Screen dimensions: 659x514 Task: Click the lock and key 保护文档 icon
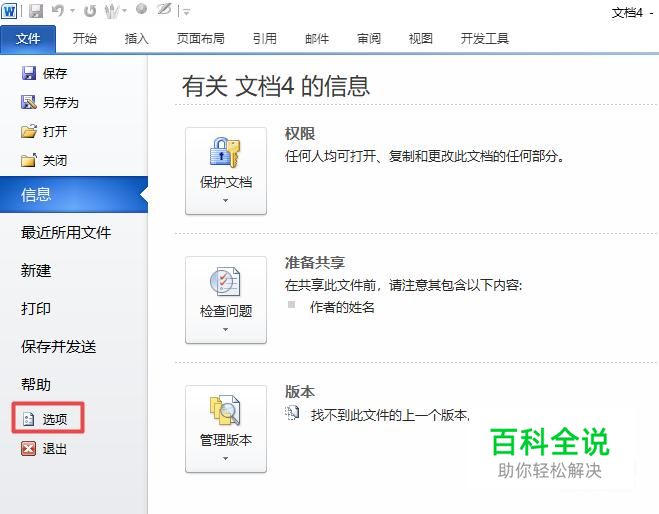tap(225, 152)
